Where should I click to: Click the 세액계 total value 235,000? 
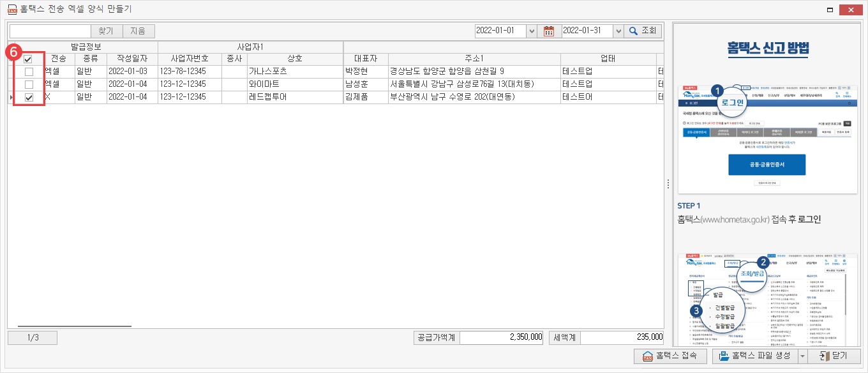(622, 337)
